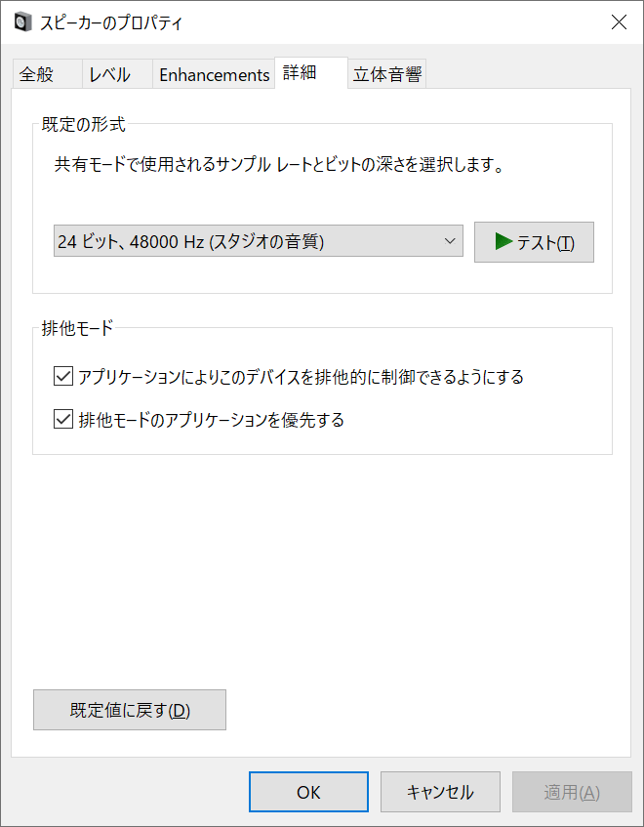Click the 適用 button
The image size is (644, 827).
[572, 792]
